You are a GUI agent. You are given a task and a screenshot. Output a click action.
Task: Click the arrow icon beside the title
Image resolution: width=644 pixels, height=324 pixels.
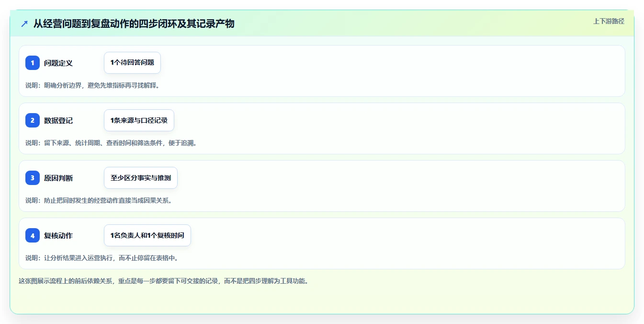(x=24, y=23)
